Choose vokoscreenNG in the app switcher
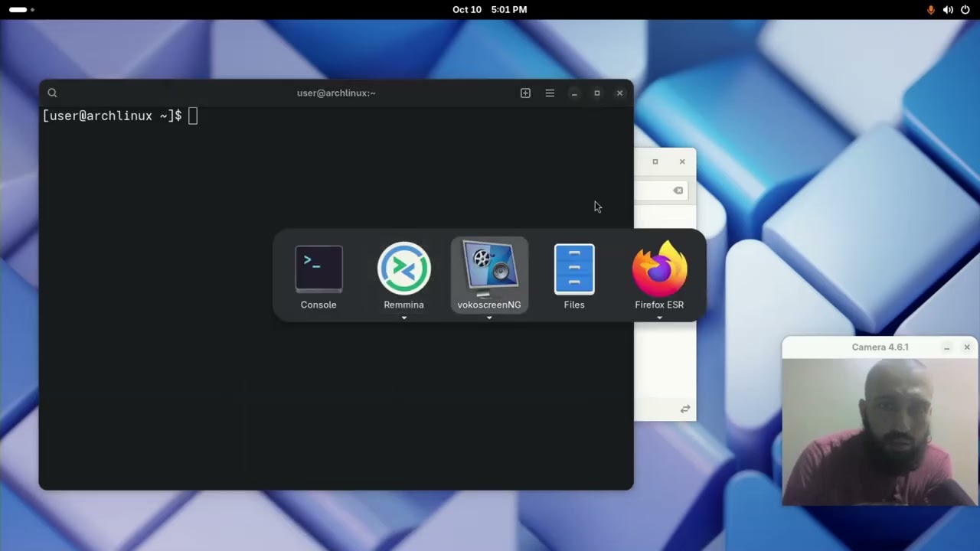The image size is (980, 551). pyautogui.click(x=489, y=276)
